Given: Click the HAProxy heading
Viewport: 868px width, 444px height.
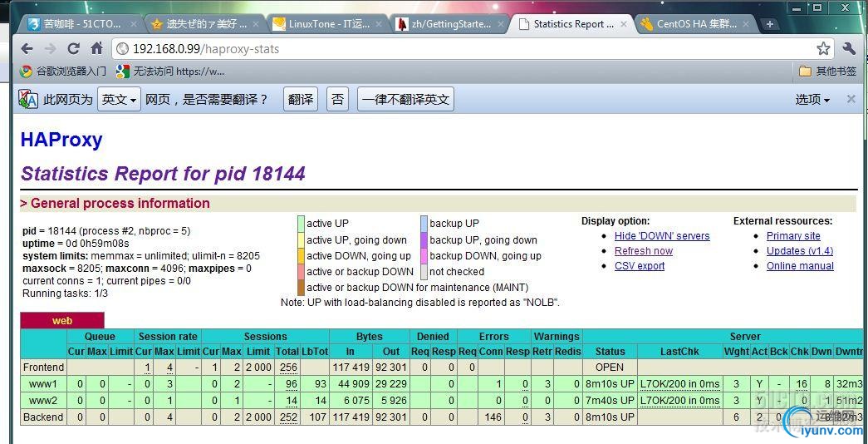Looking at the screenshot, I should tap(61, 140).
